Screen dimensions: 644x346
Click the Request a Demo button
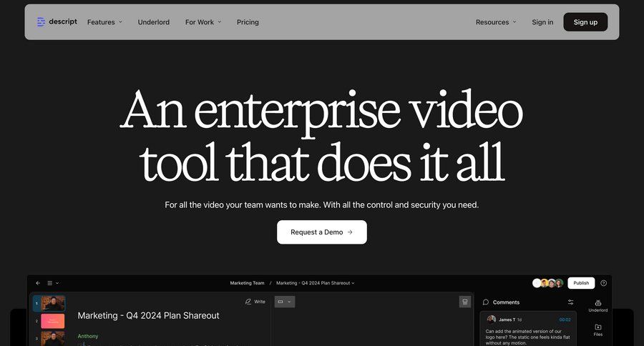(x=321, y=232)
